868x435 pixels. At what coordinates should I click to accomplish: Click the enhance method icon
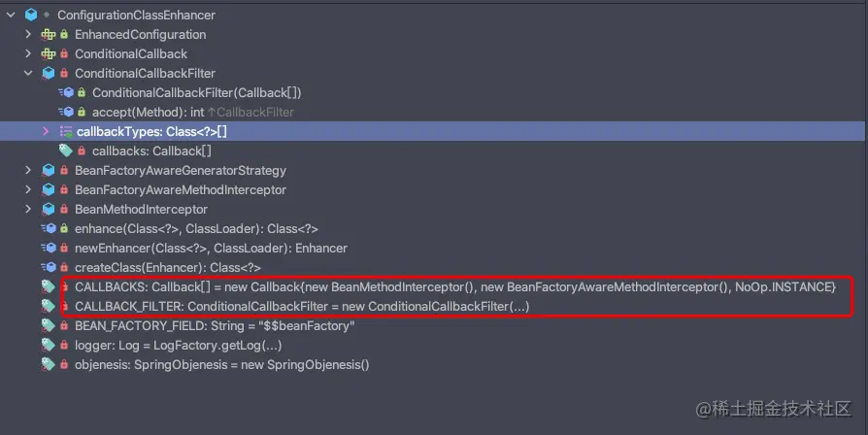pyautogui.click(x=49, y=228)
